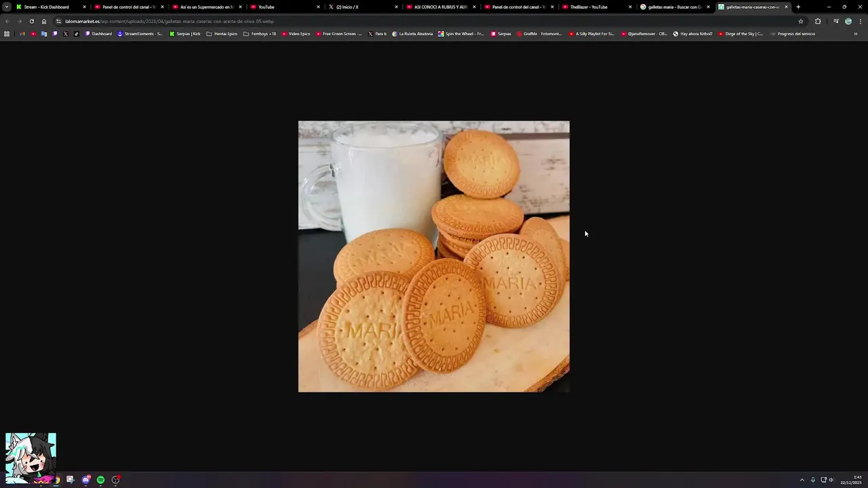Open the Video Epico bookmark
The image size is (868, 488).
tap(296, 34)
